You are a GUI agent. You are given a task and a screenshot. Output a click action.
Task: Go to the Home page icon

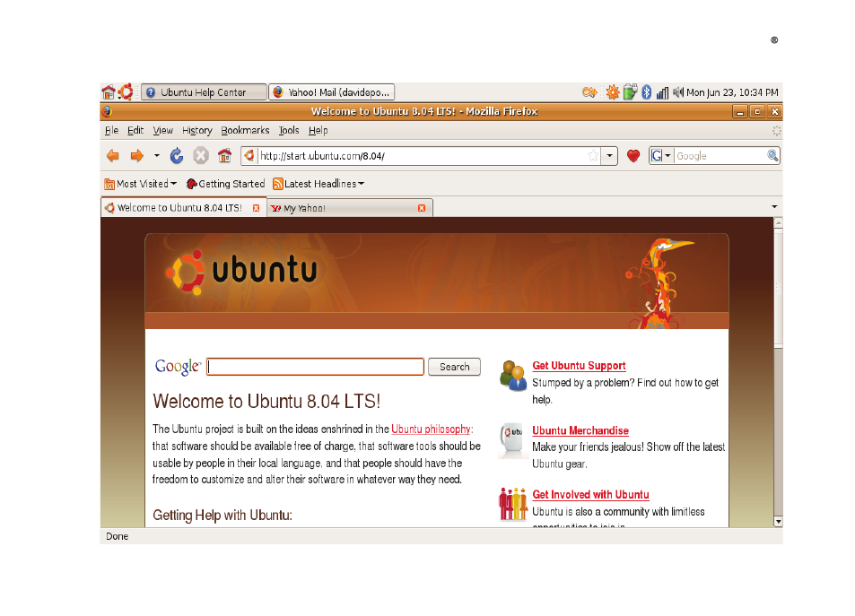[x=224, y=156]
